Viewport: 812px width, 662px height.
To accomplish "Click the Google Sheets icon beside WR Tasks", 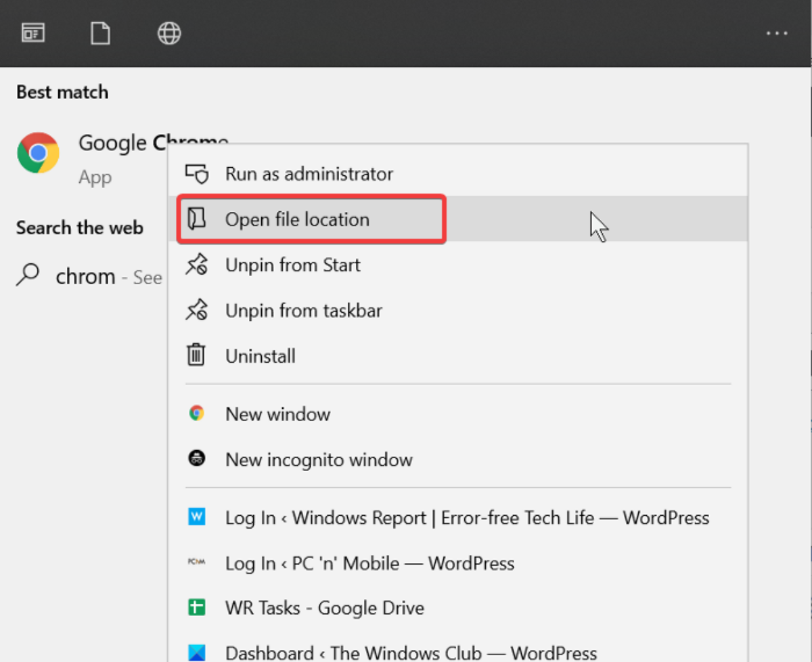I will (x=198, y=607).
